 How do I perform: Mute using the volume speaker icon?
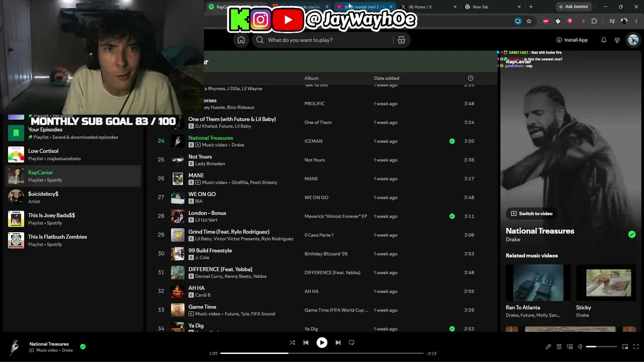[x=580, y=346]
